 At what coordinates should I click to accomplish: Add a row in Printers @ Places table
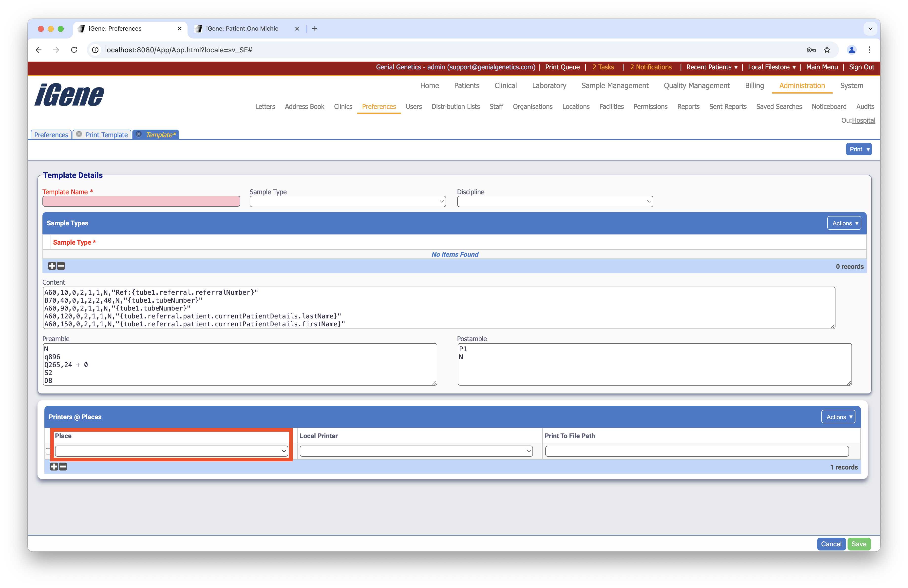[54, 467]
